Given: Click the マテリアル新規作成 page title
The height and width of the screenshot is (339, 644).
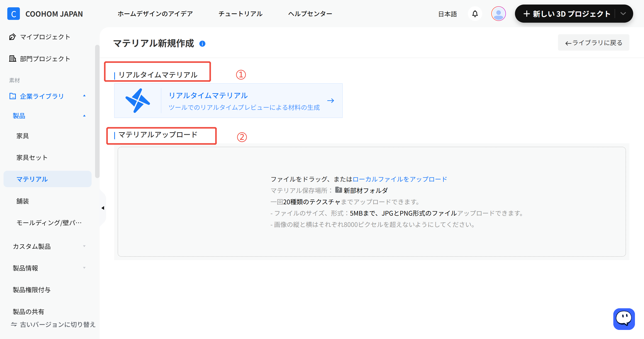Looking at the screenshot, I should pyautogui.click(x=154, y=43).
